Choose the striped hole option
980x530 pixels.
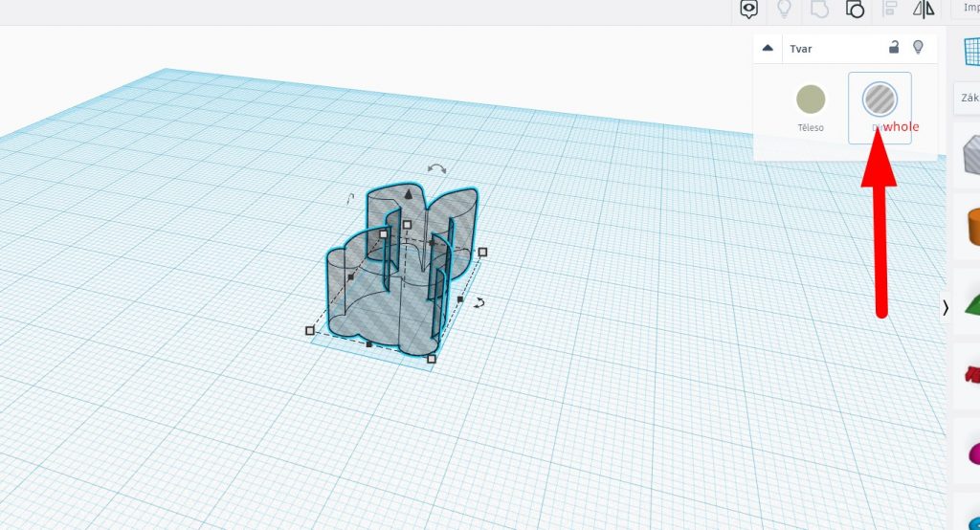[880, 99]
